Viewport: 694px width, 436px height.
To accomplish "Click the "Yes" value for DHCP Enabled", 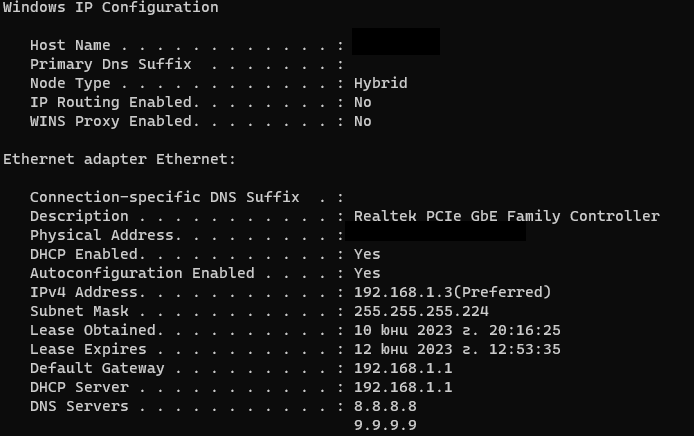I will 367,255.
